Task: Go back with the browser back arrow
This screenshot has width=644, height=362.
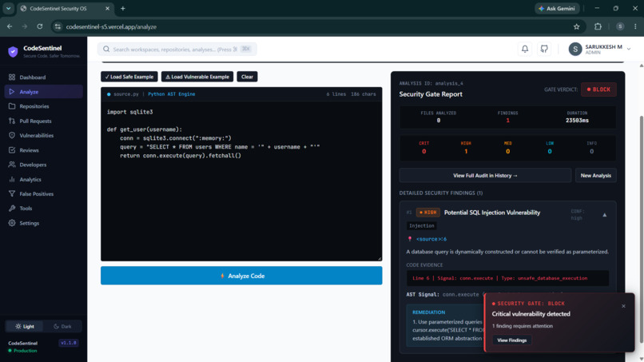Action: (10, 26)
